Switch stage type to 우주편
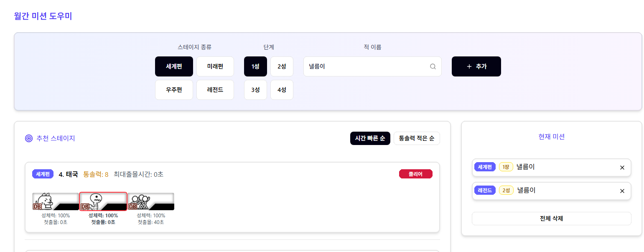Viewport: 644px width, 252px height. coord(174,90)
